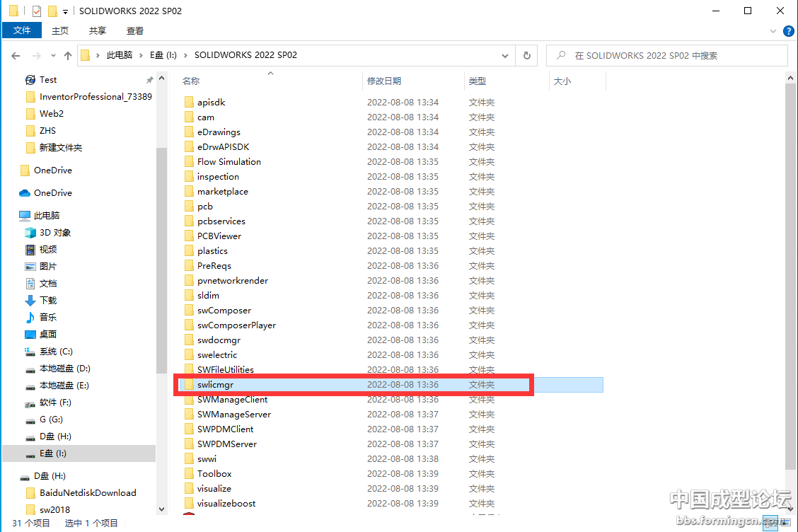Click the Up directory arrow
This screenshot has width=798, height=532.
pos(68,55)
